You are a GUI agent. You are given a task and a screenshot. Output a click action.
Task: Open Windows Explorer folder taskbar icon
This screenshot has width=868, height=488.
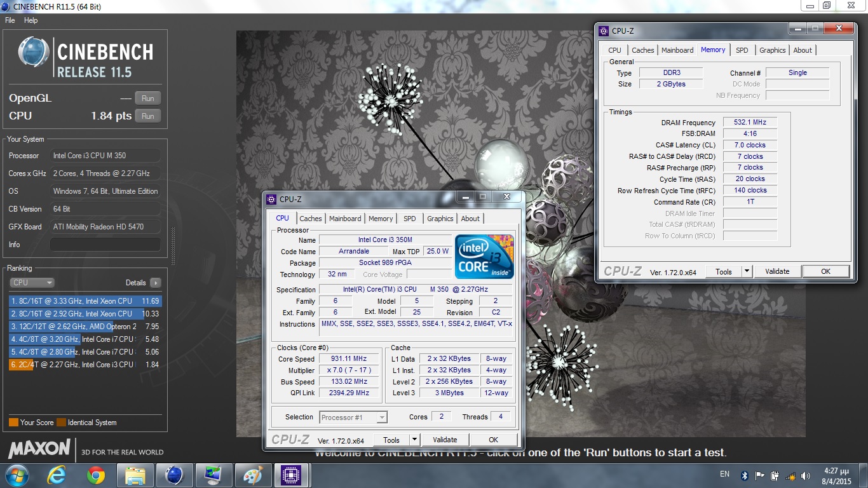[135, 475]
